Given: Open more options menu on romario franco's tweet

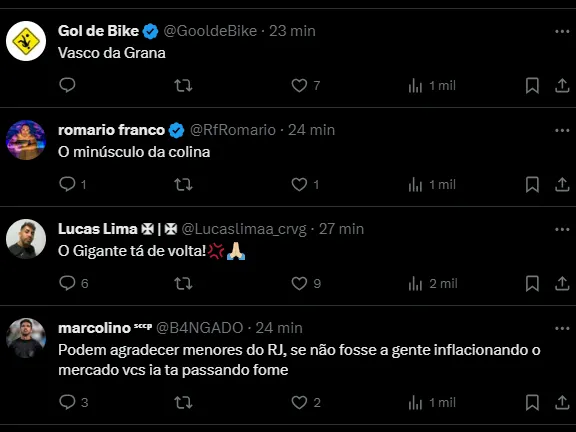Looking at the screenshot, I should 562,130.
